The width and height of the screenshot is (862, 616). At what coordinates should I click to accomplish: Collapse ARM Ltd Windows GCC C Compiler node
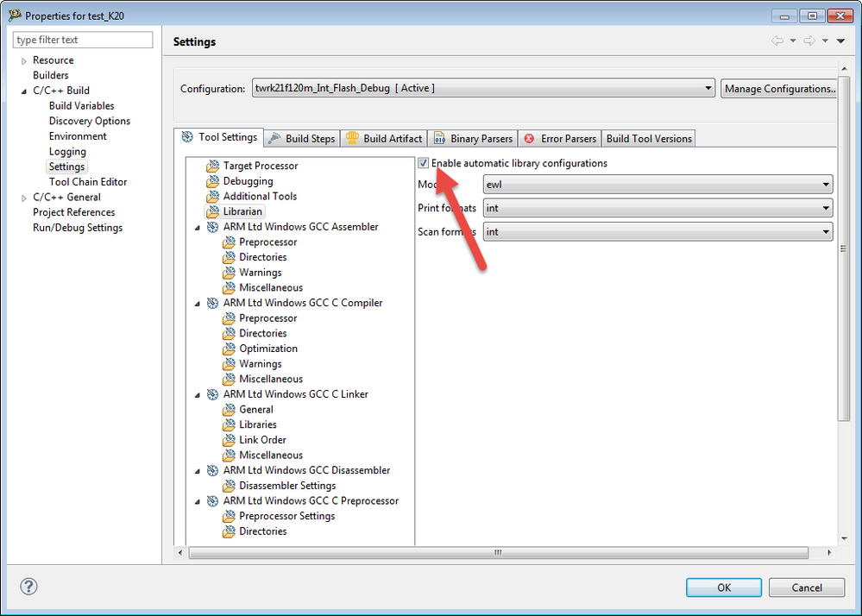[198, 304]
